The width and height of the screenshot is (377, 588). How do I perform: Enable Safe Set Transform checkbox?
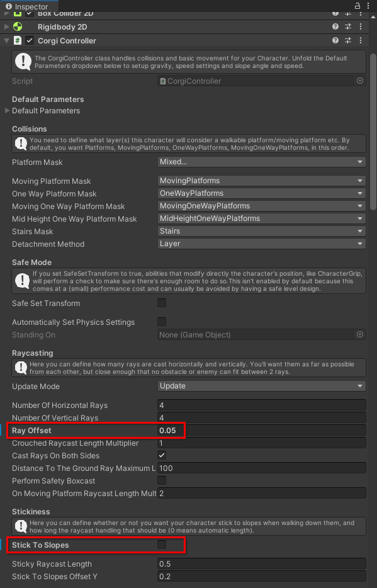pos(162,303)
